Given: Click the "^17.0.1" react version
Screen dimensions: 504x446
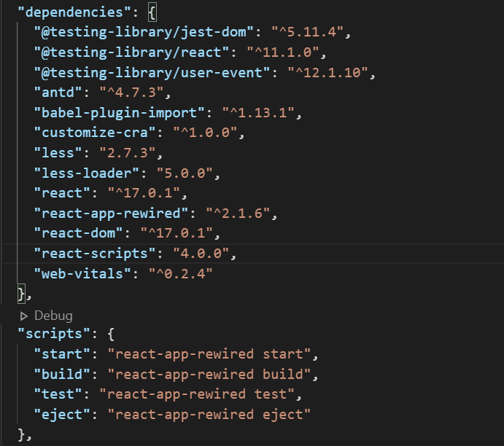Looking at the screenshot, I should (x=144, y=193).
